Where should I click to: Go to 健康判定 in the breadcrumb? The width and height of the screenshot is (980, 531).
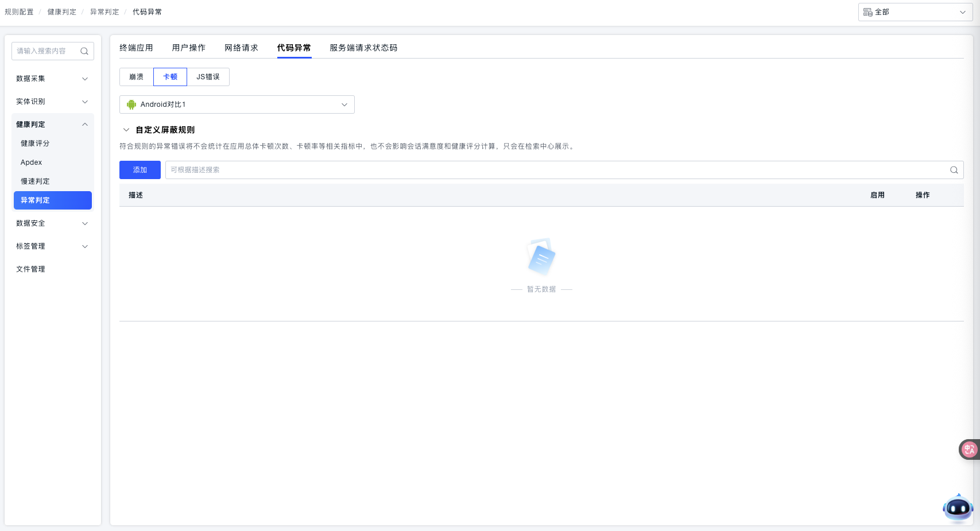[61, 12]
